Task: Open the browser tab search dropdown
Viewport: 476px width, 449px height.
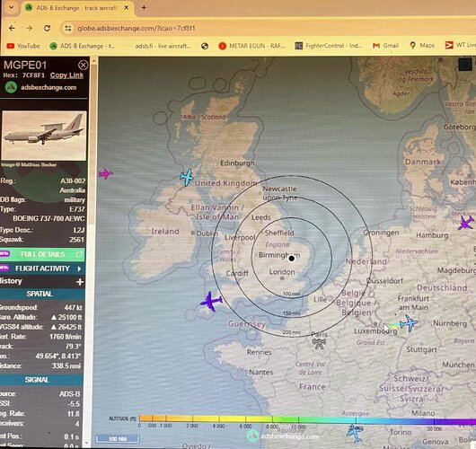Action: pos(12,7)
